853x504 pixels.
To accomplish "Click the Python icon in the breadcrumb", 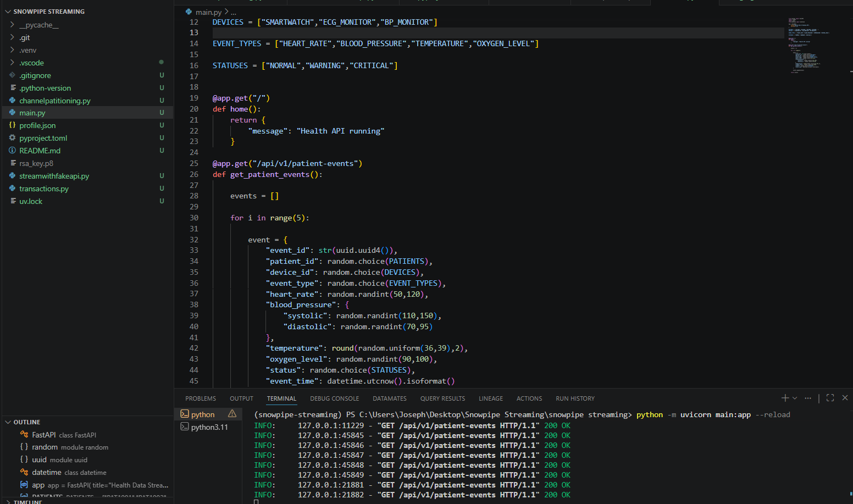I will point(189,12).
